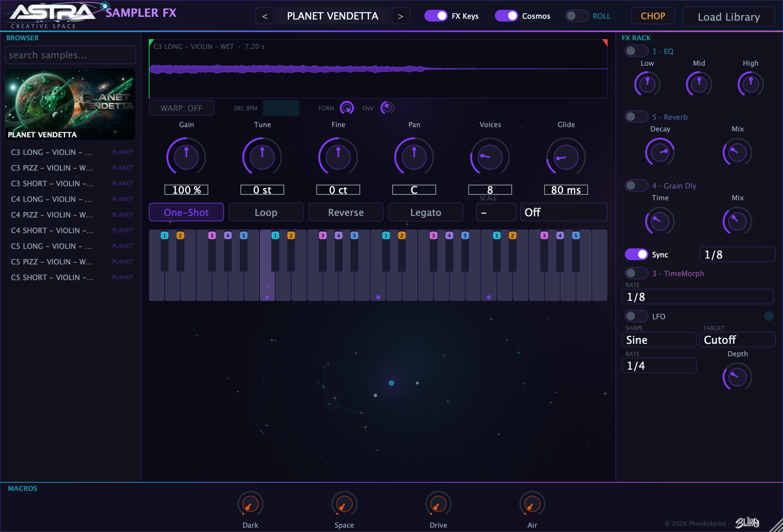The image size is (783, 532).
Task: Select Reverse playback mode
Action: pyautogui.click(x=346, y=212)
